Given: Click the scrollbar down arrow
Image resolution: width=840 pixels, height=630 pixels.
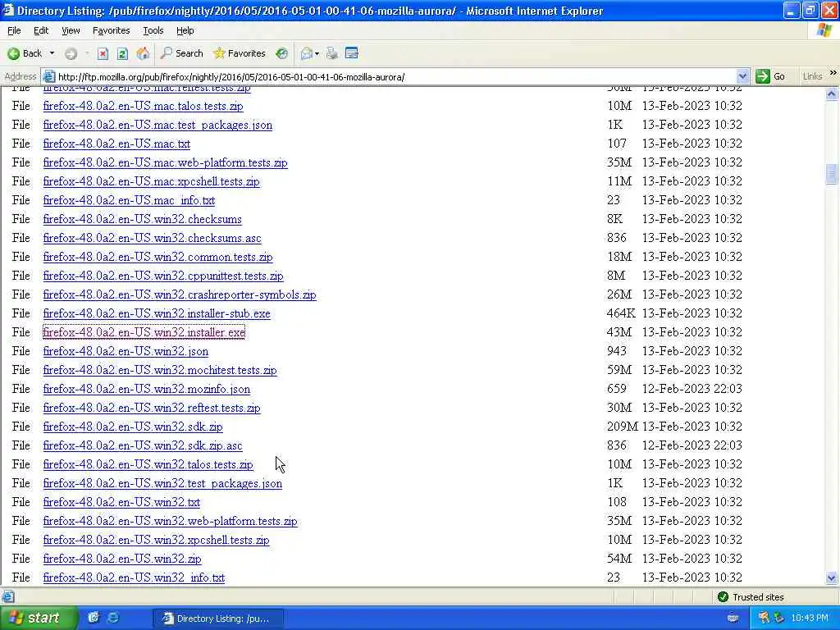Looking at the screenshot, I should click(832, 578).
